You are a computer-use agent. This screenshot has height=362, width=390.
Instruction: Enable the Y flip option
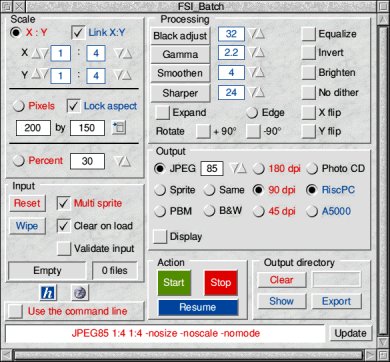[x=308, y=131]
